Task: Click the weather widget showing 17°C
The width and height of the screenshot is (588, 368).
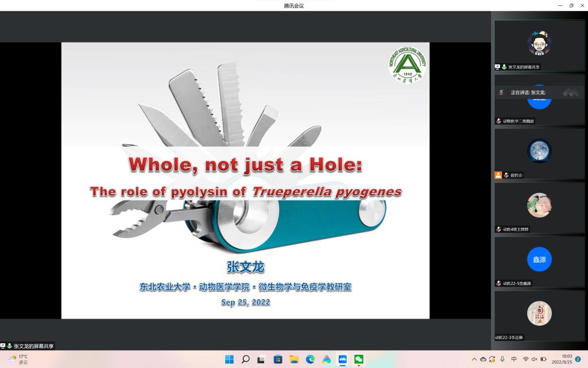Action: click(18, 359)
